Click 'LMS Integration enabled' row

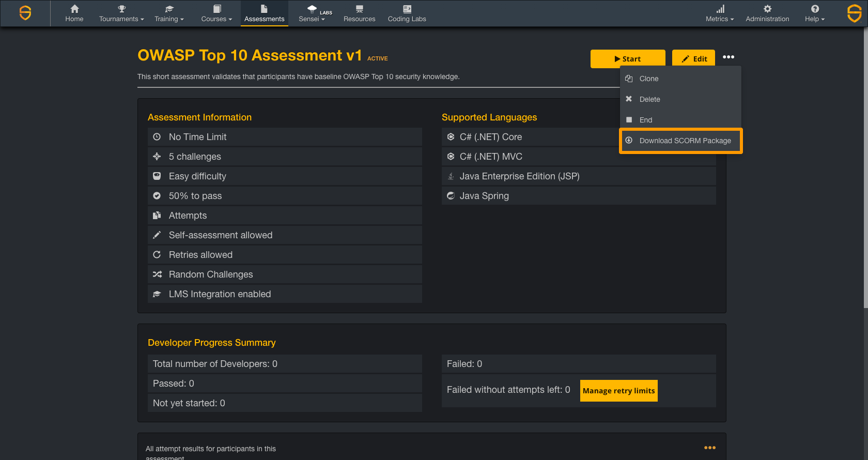285,294
